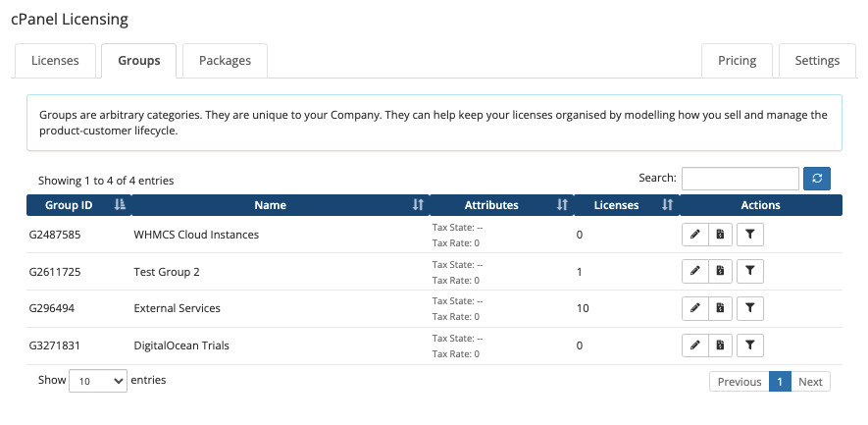Sort table by Licenses column
This screenshot has height=425, width=868.
[627, 205]
